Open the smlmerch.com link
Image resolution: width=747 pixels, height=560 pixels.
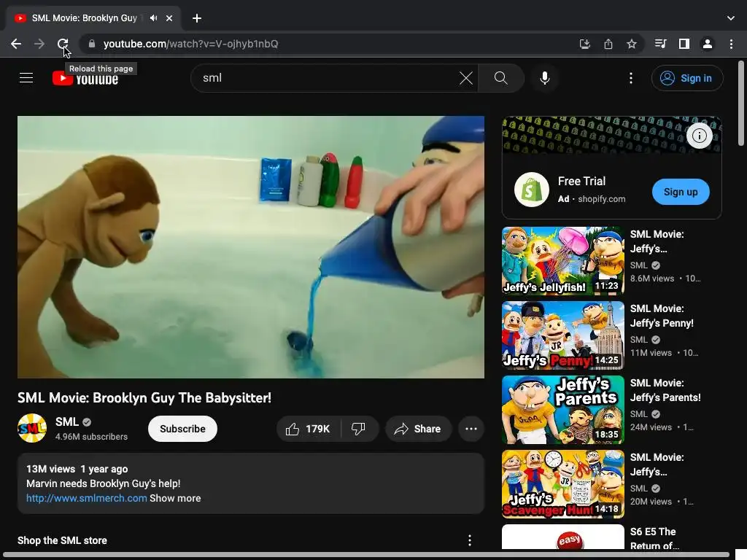[86, 498]
